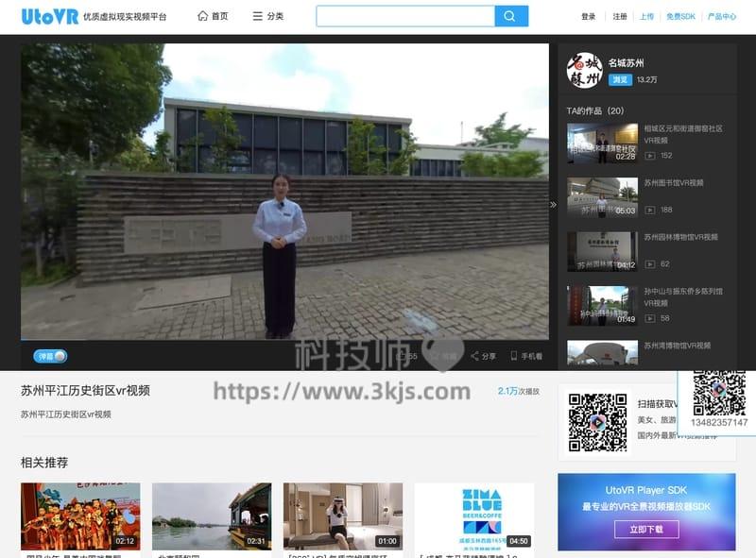756x558 pixels.
Task: Open the 苏州湾博物馆VR视频 title
Action: point(678,346)
